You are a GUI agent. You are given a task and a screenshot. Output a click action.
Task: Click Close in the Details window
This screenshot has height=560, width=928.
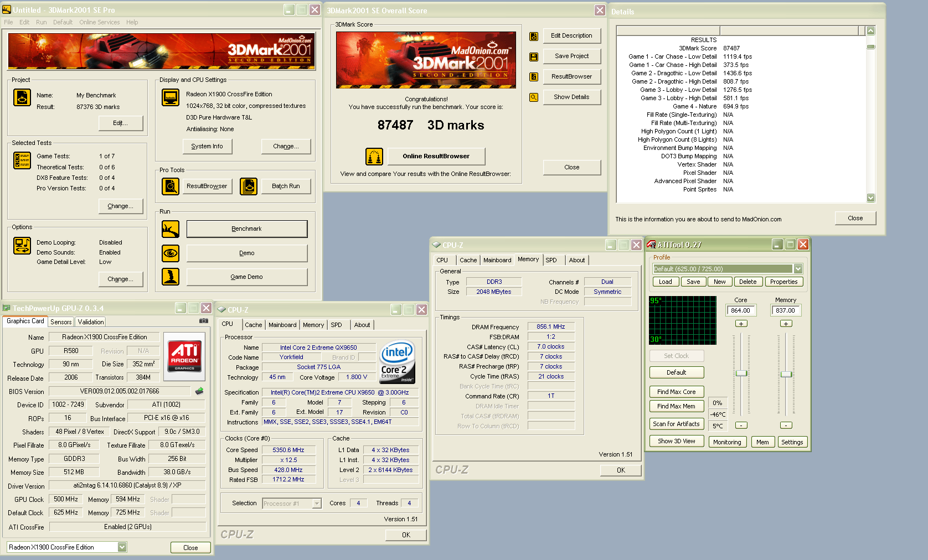855,218
